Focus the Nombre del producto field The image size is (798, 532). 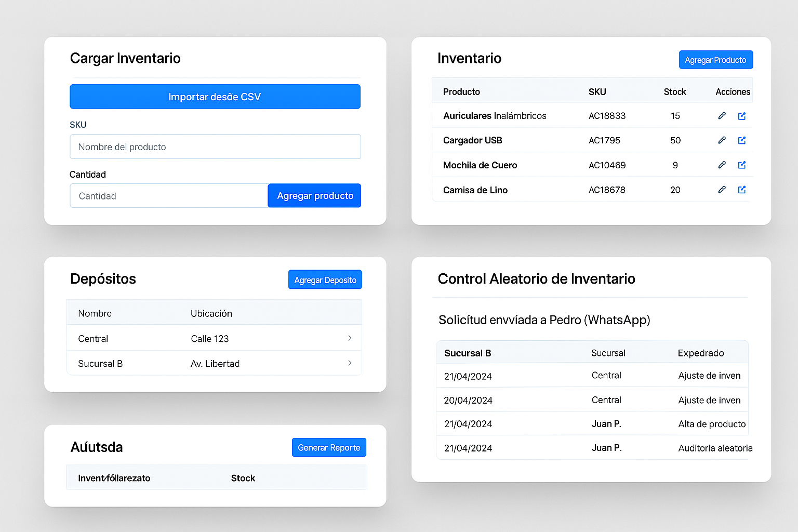215,147
